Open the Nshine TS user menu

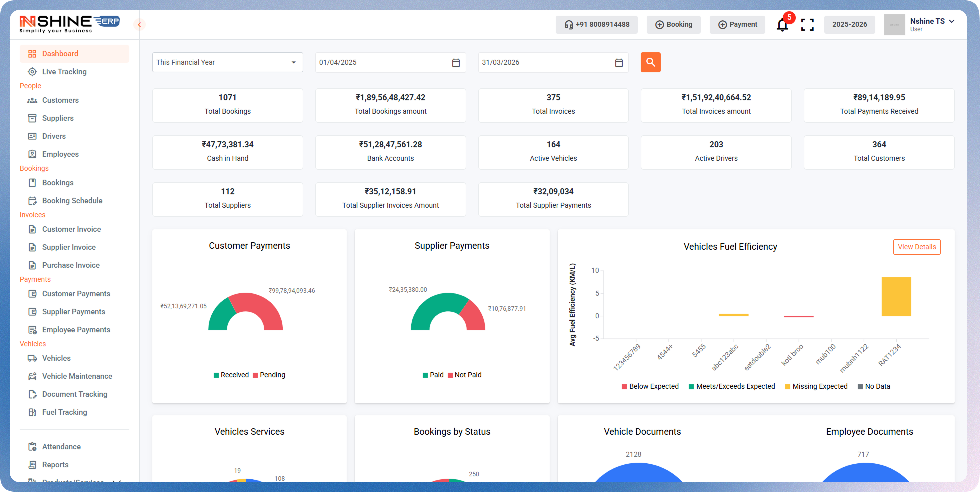pos(930,24)
